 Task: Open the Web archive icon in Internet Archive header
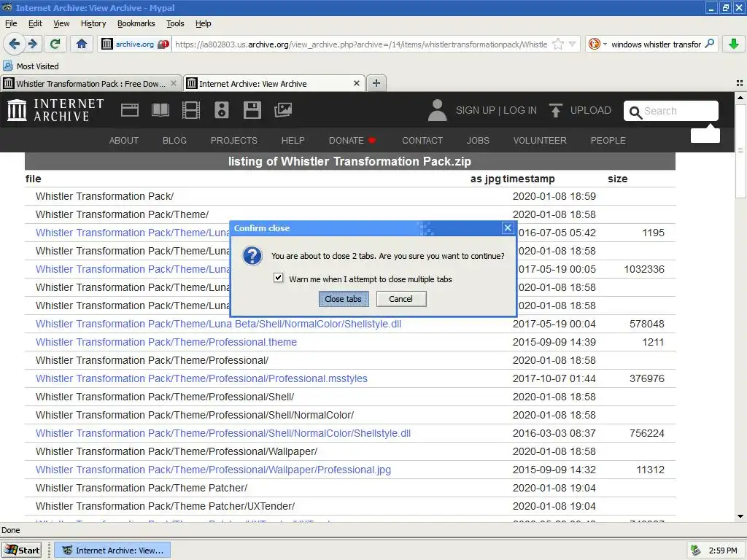(x=130, y=110)
